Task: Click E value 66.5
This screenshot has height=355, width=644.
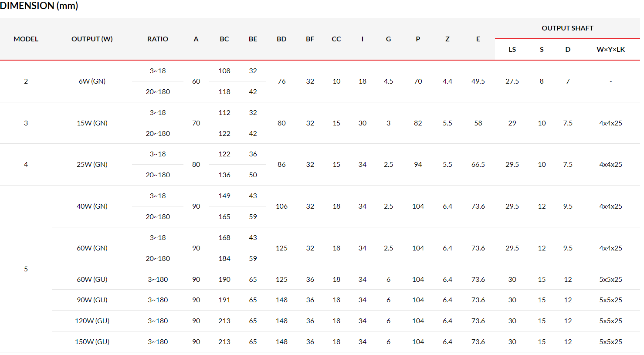Action: pyautogui.click(x=478, y=164)
